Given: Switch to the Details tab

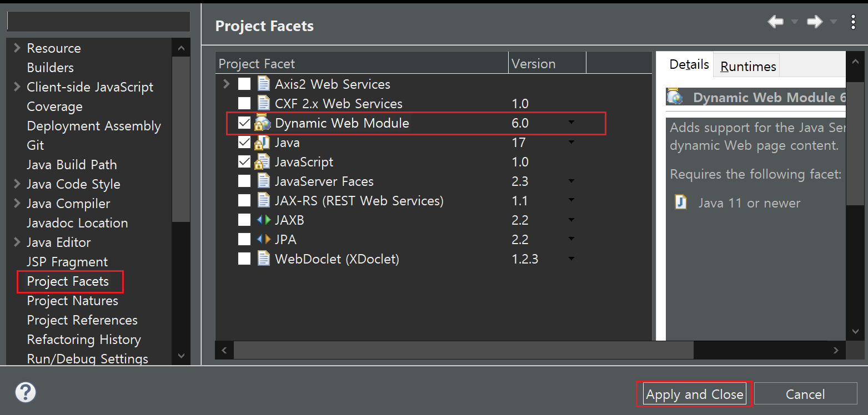Looking at the screenshot, I should (x=689, y=64).
